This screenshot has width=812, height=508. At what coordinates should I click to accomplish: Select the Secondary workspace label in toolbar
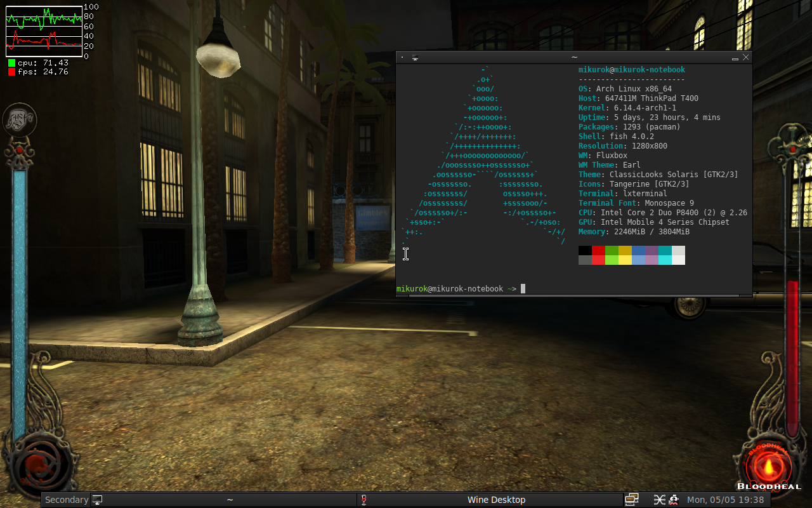click(x=67, y=500)
